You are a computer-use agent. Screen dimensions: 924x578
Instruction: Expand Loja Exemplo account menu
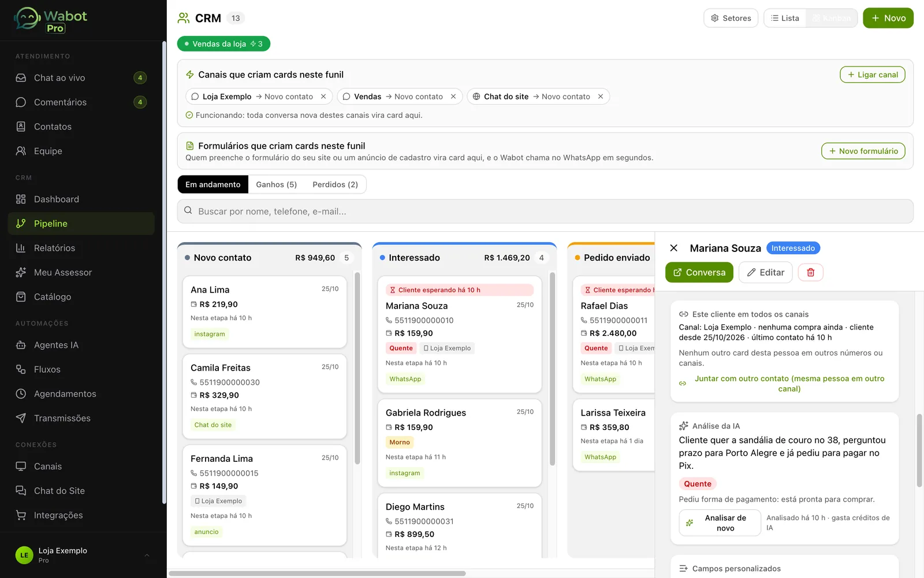(83, 555)
